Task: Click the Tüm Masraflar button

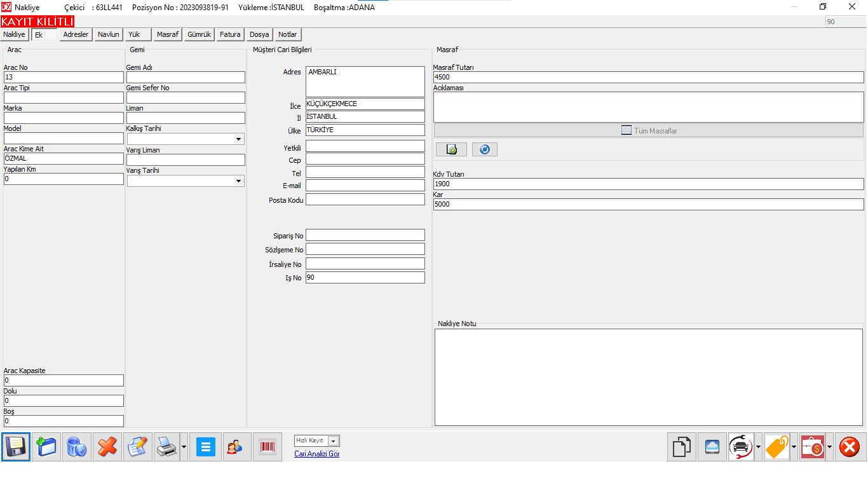Action: (649, 130)
